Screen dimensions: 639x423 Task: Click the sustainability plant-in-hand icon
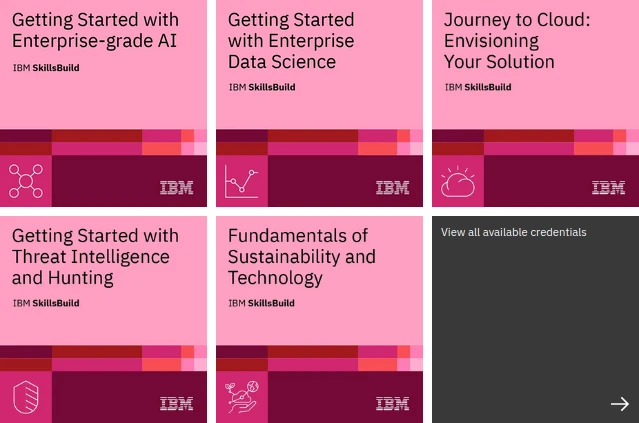point(241,398)
